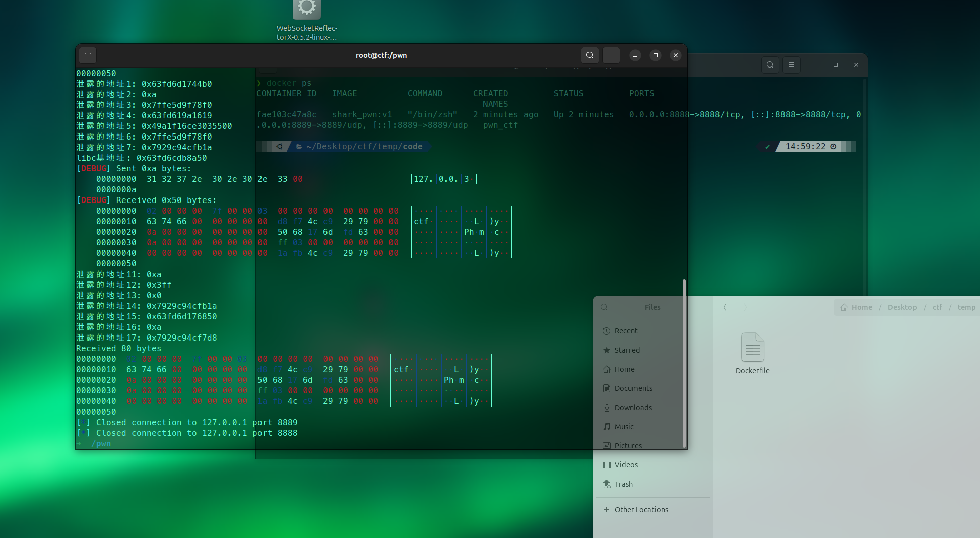Go back in Files window navigation
The height and width of the screenshot is (538, 980).
pos(725,307)
